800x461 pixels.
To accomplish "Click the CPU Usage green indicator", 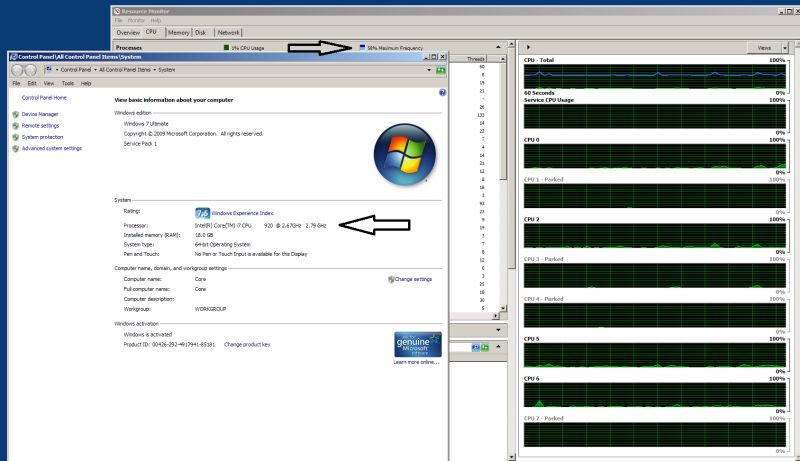I will pos(227,47).
